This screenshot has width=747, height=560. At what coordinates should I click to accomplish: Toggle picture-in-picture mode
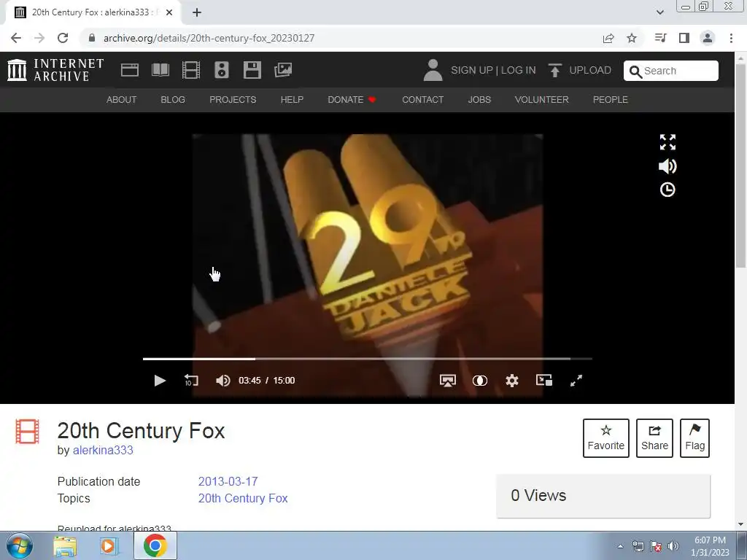[x=544, y=380]
